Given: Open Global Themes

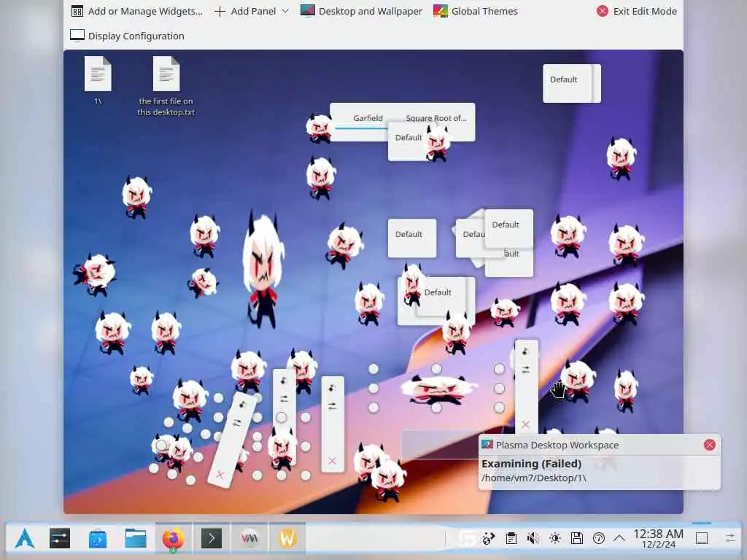Looking at the screenshot, I should click(475, 11).
